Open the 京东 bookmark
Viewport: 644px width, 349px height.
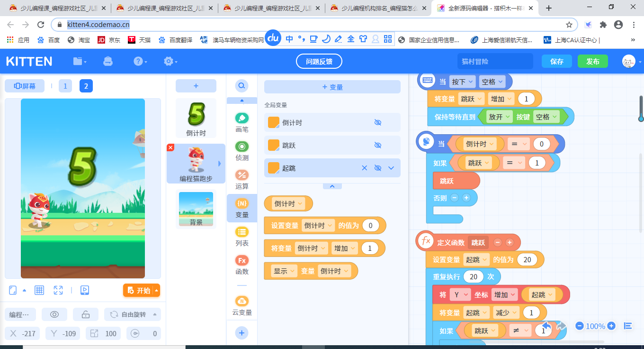[x=109, y=40]
